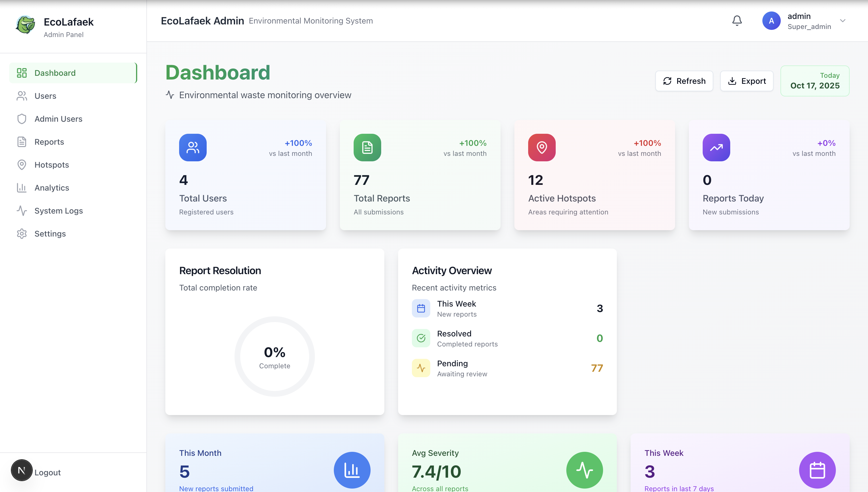Image resolution: width=868 pixels, height=492 pixels.
Task: Open the Reports document icon
Action: [x=22, y=142]
